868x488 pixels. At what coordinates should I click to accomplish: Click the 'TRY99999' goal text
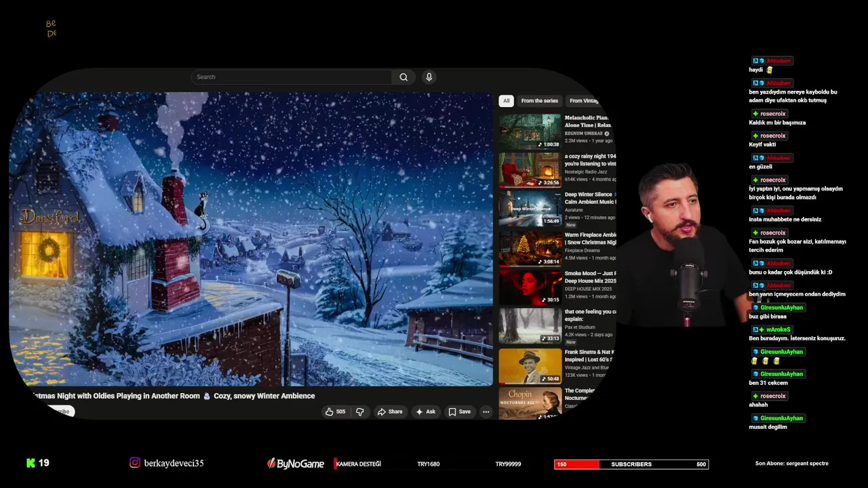[x=508, y=464]
